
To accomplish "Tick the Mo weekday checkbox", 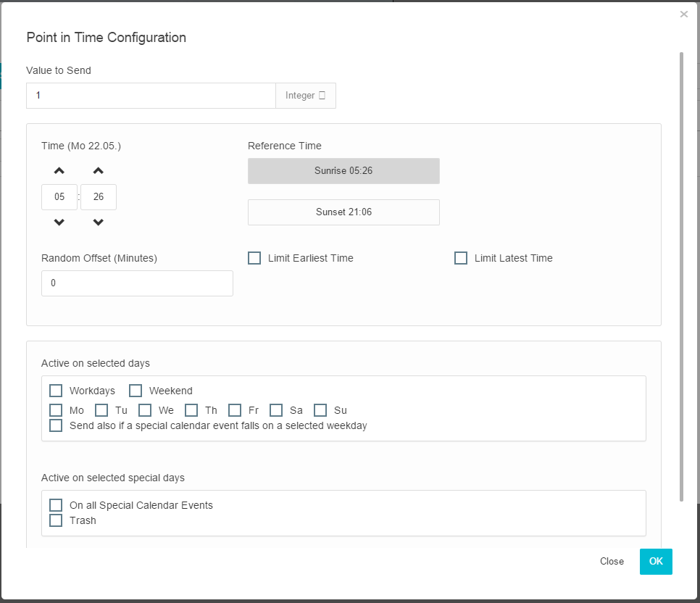I will point(56,410).
